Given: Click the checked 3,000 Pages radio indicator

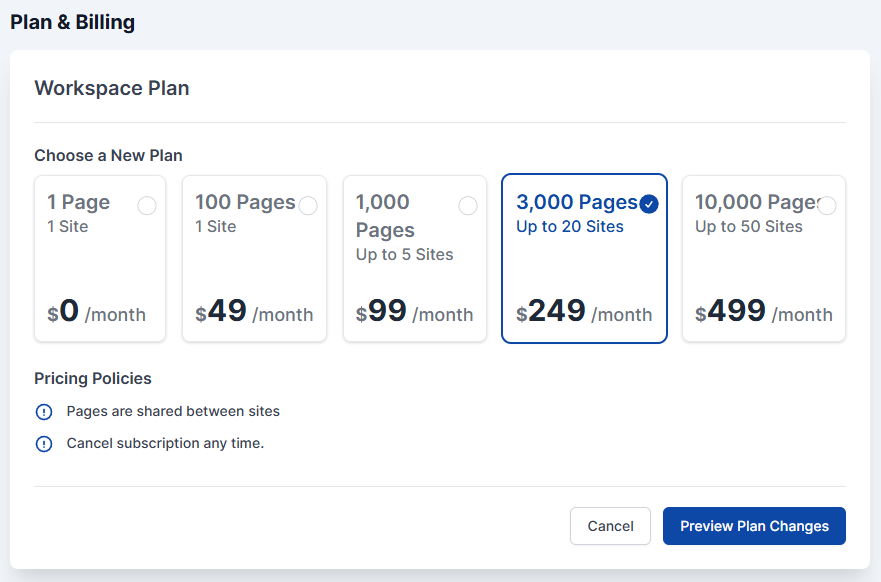Looking at the screenshot, I should click(x=649, y=204).
